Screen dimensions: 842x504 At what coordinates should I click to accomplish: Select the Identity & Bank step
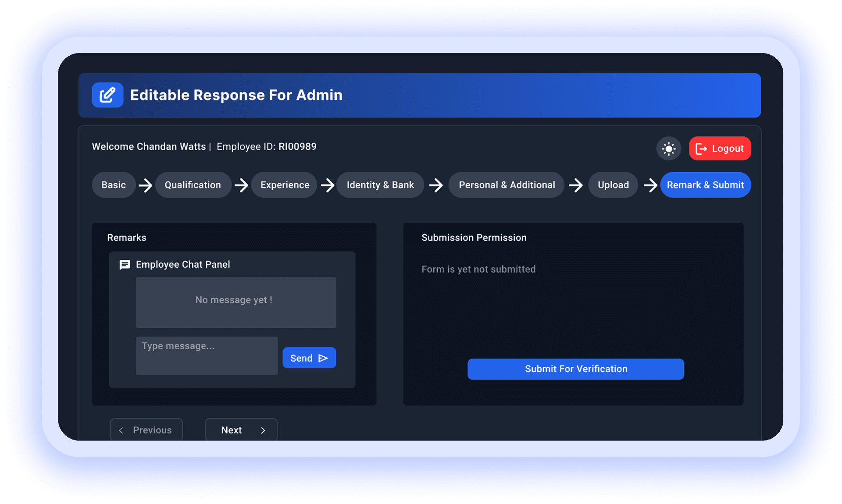[380, 185]
